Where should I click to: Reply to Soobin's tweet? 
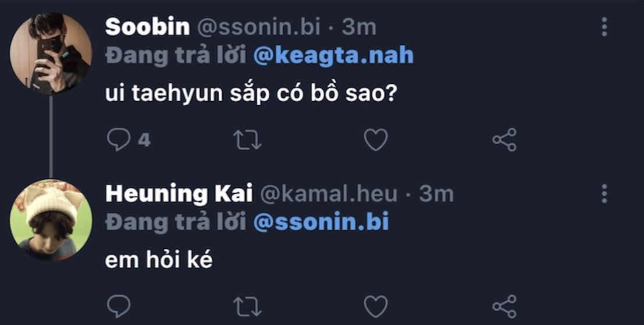[x=119, y=140]
